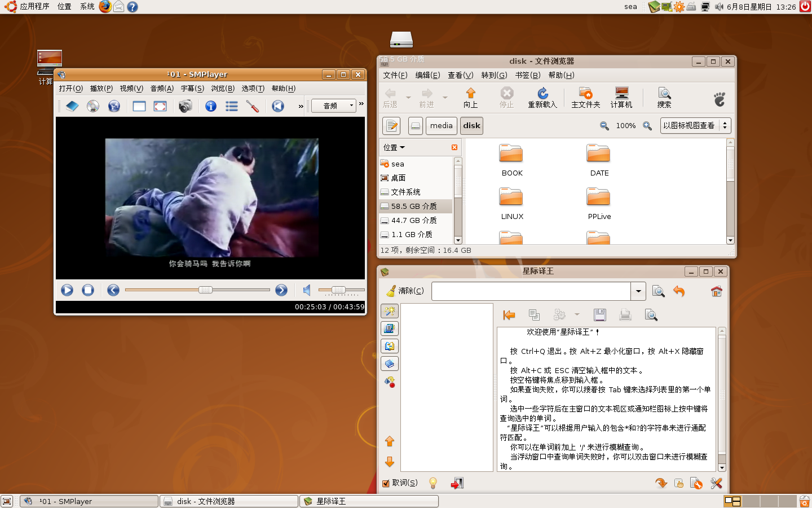812x508 pixels.
Task: Expand the hidden SMPlayer toolbar items chevron
Action: pos(301,106)
